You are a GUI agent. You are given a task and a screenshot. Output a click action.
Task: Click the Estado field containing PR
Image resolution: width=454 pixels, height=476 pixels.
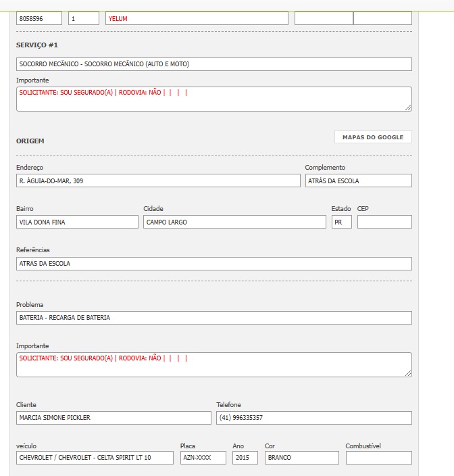click(x=341, y=222)
